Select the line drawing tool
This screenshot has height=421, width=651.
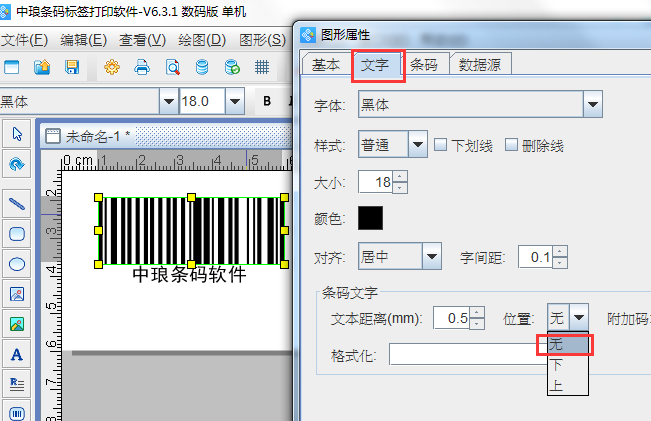point(17,203)
